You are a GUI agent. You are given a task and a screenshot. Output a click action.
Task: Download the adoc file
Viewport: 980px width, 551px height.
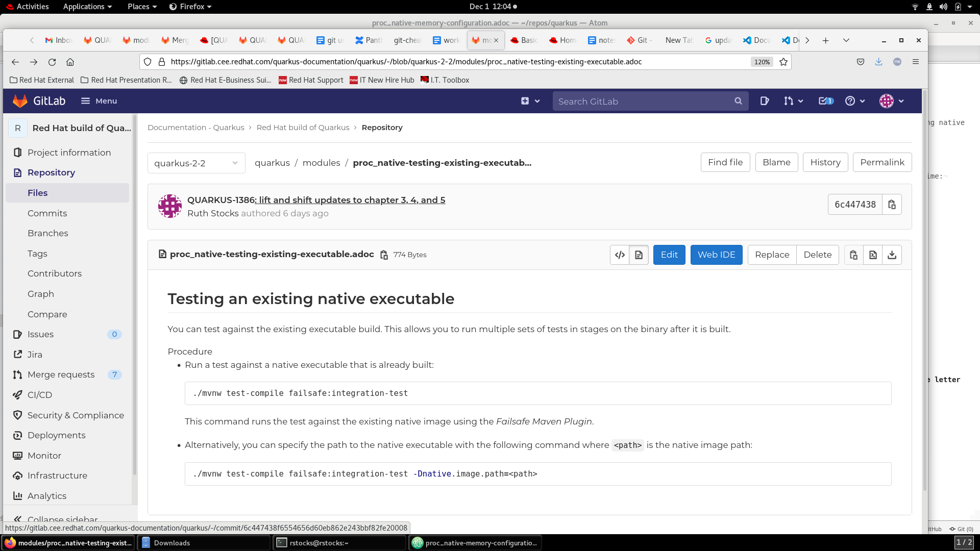892,255
